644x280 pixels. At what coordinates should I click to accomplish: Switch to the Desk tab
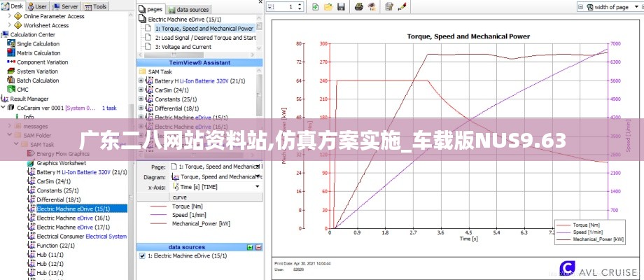13,6
